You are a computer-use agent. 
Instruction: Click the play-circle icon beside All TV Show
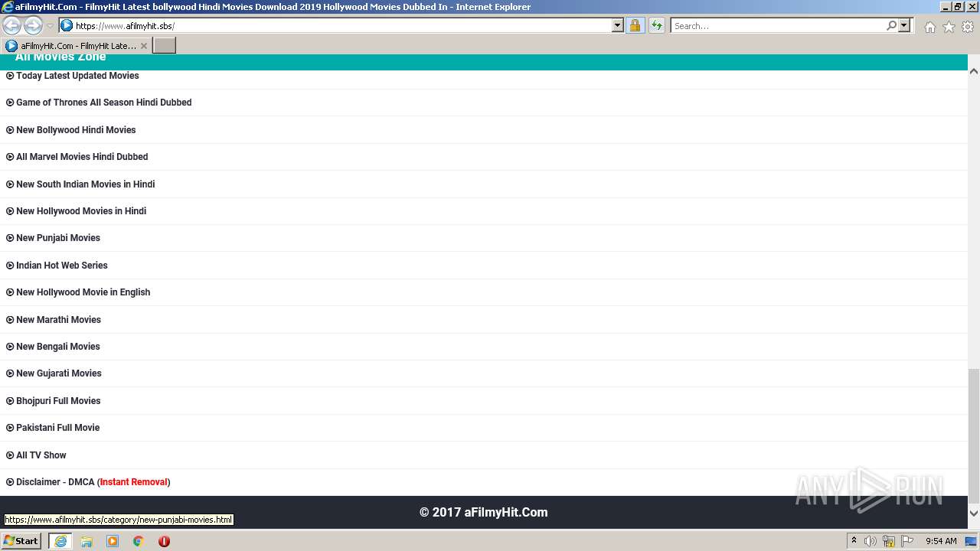point(10,455)
